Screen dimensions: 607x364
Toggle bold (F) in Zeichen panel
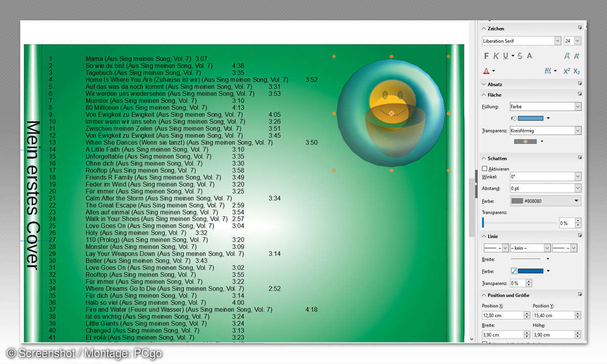pyautogui.click(x=487, y=56)
